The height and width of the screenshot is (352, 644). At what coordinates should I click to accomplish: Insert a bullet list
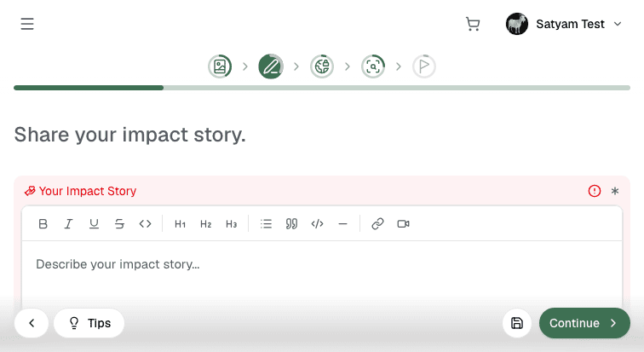[266, 224]
